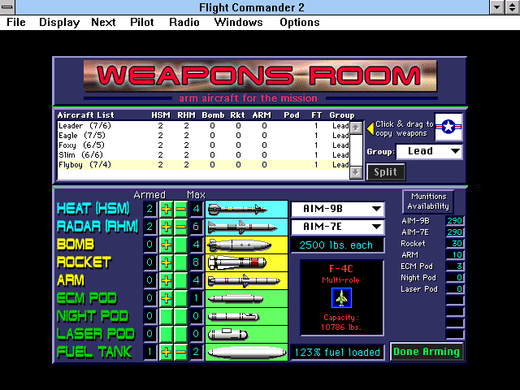
Task: Select Foxy (6/5) in aircraft list
Action: pyautogui.click(x=203, y=145)
